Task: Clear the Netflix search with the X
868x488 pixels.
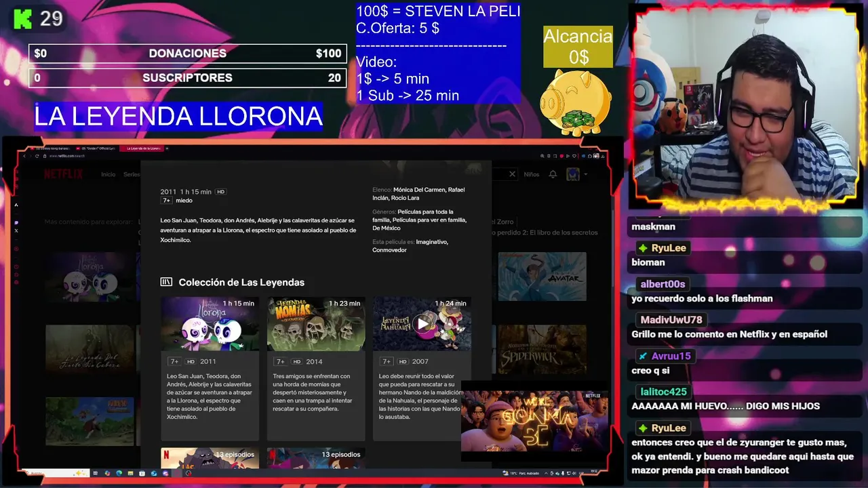Action: pos(512,174)
